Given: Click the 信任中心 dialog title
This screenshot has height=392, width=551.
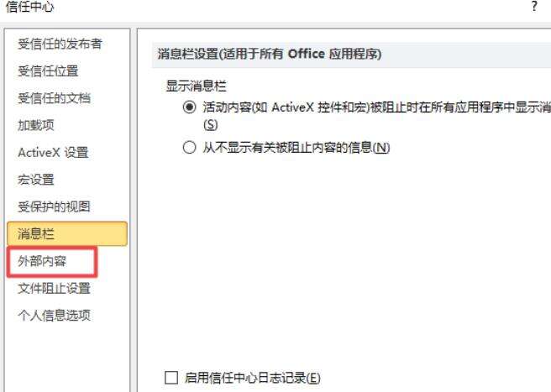Looking at the screenshot, I should [x=30, y=7].
